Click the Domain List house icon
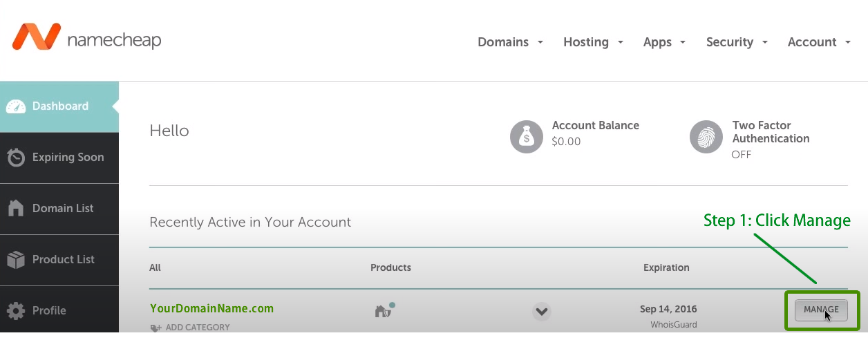Viewport: 868px width, 340px height. pos(16,209)
